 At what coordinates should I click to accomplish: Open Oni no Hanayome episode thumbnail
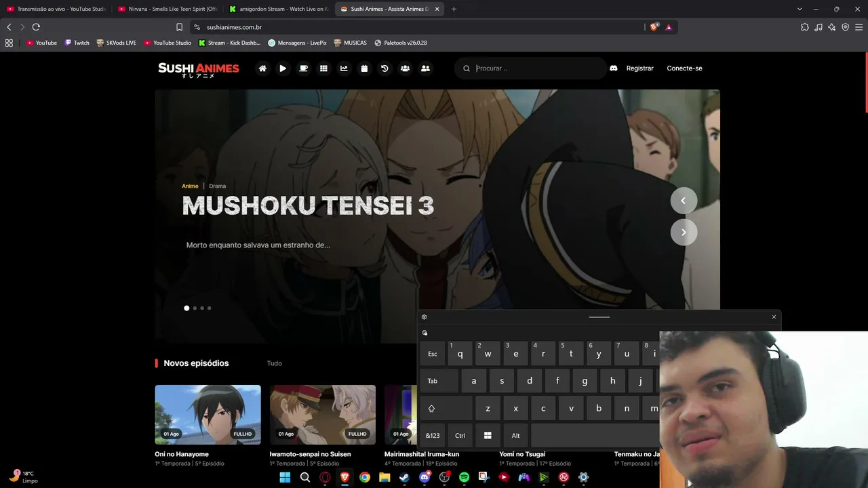208,415
